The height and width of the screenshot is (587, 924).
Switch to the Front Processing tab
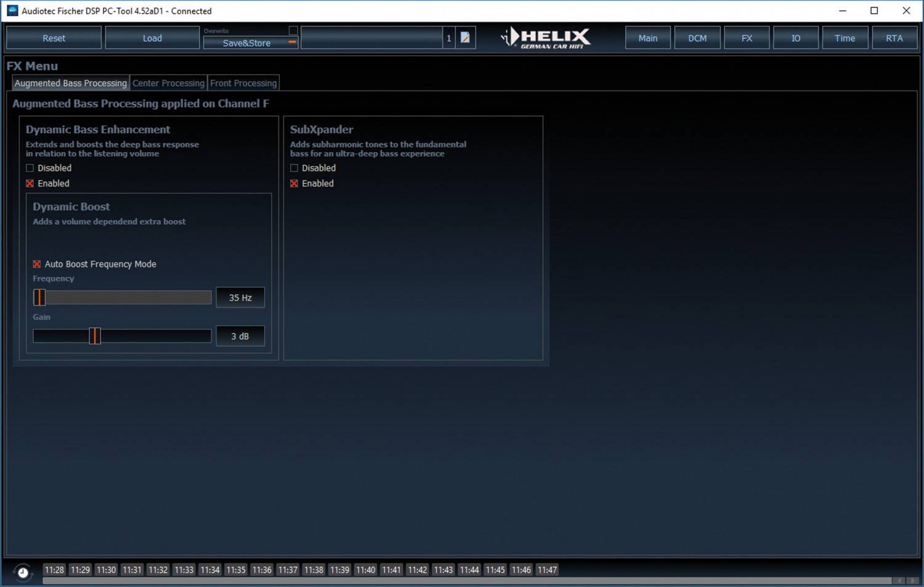tap(243, 83)
